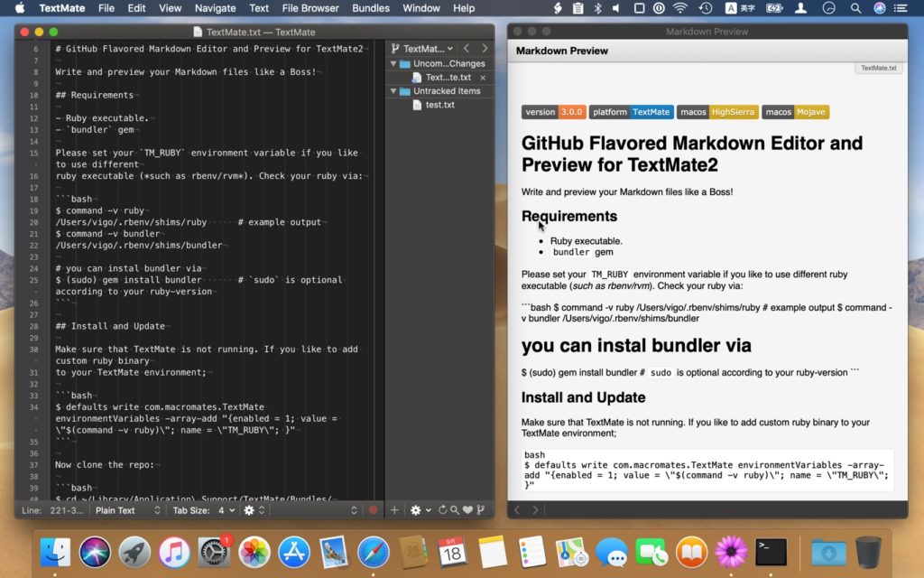Open the File Browser menu
Viewport: 924px width, 578px height.
pos(310,8)
